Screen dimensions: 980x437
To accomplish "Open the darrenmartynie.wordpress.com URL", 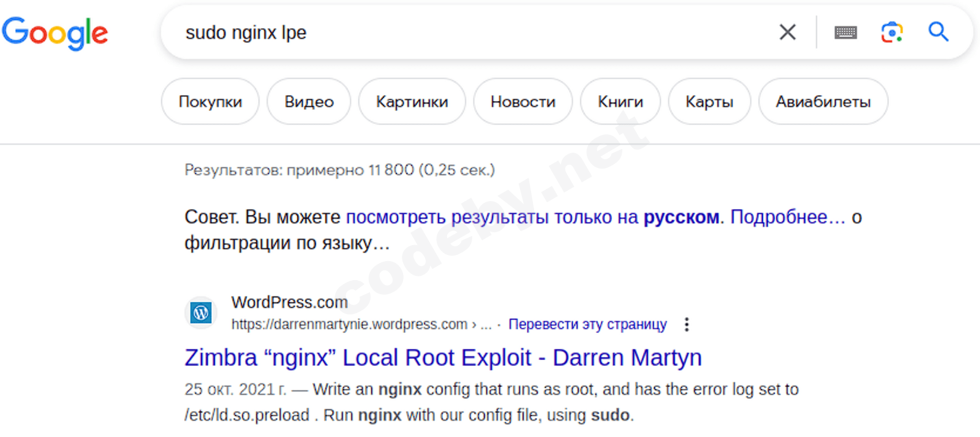I will click(361, 324).
